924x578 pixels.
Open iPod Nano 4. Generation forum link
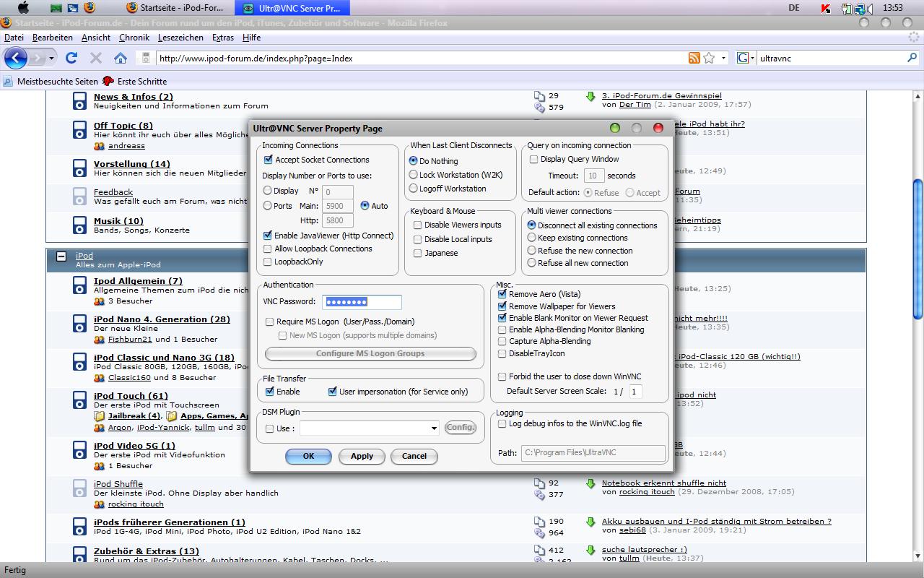click(162, 319)
